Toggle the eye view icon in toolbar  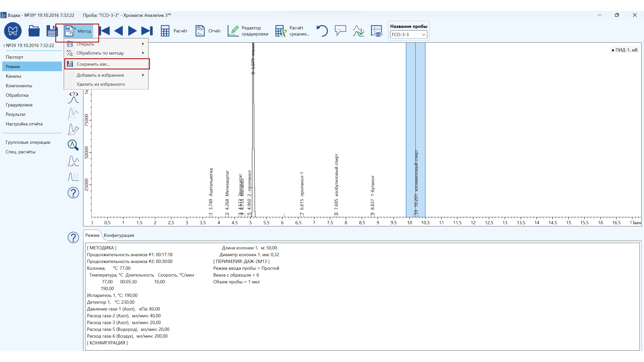click(377, 31)
